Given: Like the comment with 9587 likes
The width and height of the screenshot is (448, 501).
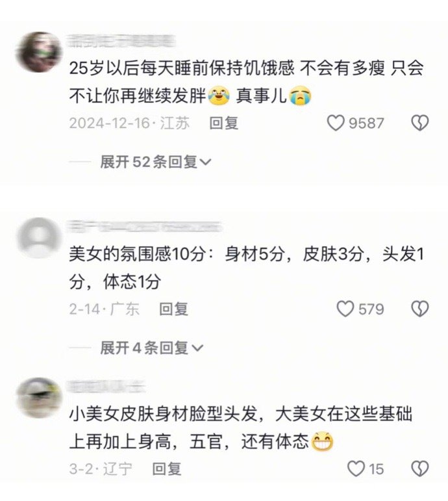Looking at the screenshot, I should (x=336, y=123).
